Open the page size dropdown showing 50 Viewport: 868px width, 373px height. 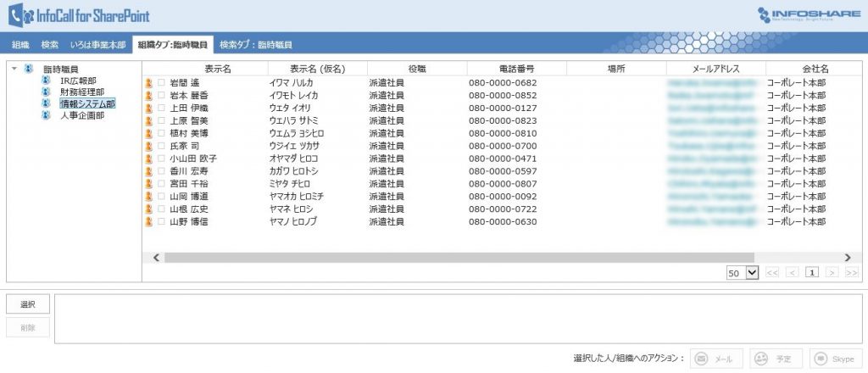pyautogui.click(x=749, y=273)
